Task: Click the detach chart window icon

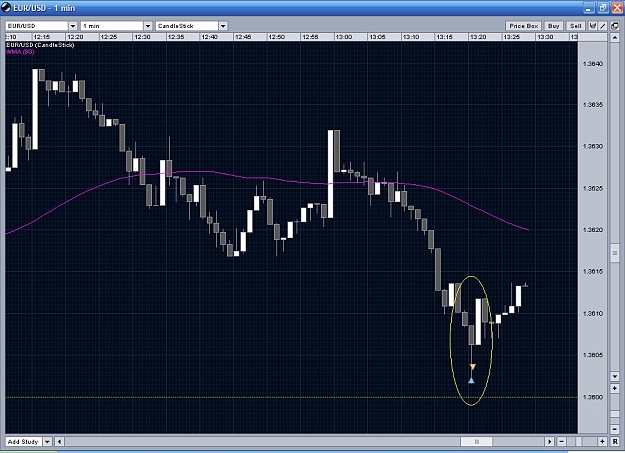Action: (x=615, y=26)
